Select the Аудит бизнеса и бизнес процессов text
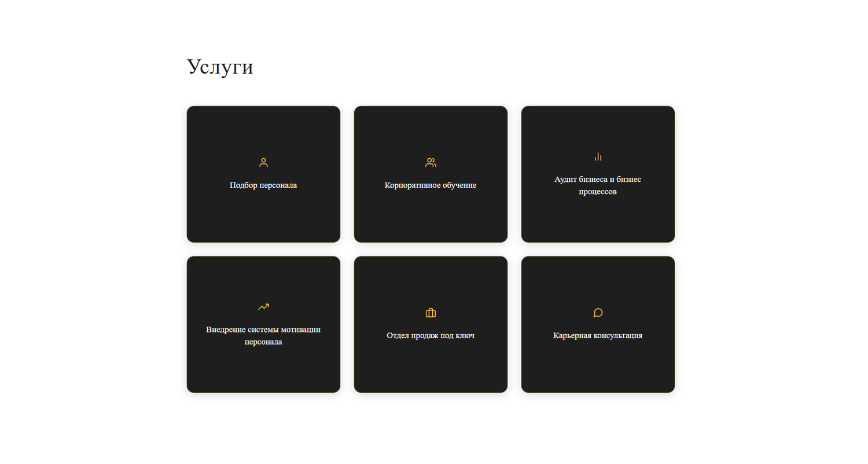 598,185
